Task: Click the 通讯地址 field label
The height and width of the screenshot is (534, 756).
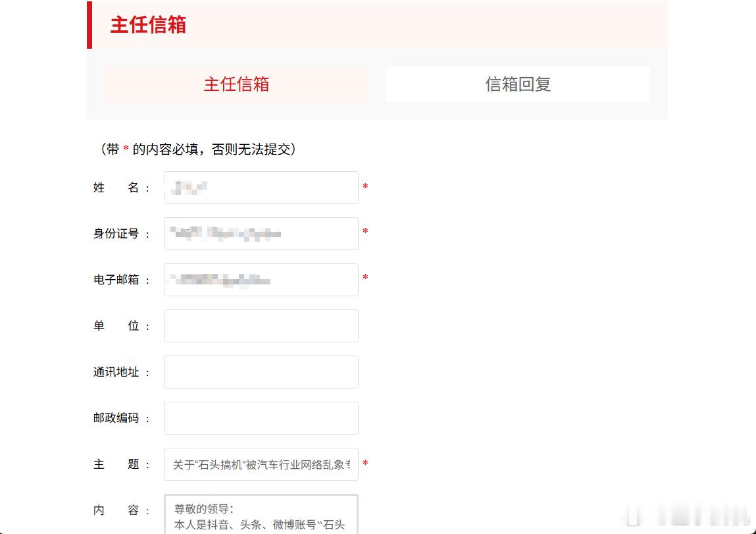Action: click(121, 372)
